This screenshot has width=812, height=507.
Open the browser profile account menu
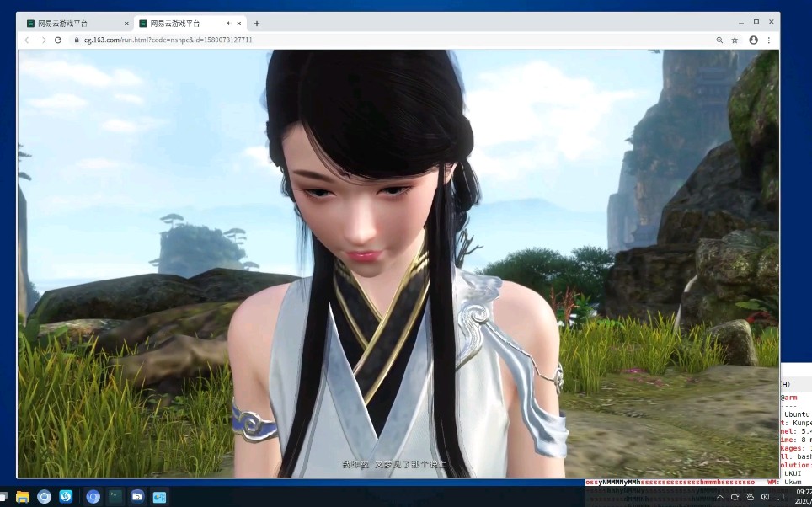point(754,40)
